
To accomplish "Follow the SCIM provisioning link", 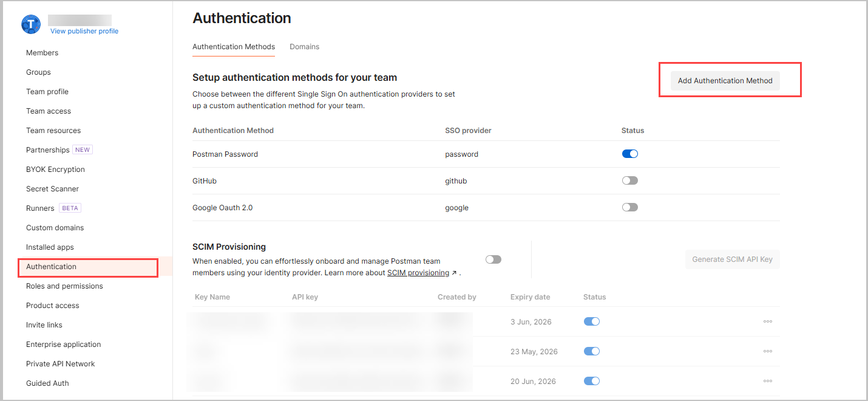I will click(x=418, y=273).
